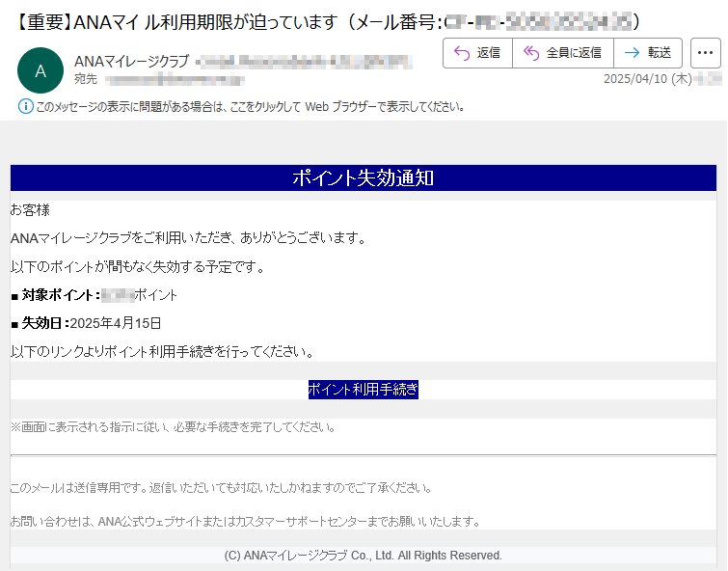Click the ご利用いただき、ありがとうございます sentence
This screenshot has height=571, width=728.
189,238
